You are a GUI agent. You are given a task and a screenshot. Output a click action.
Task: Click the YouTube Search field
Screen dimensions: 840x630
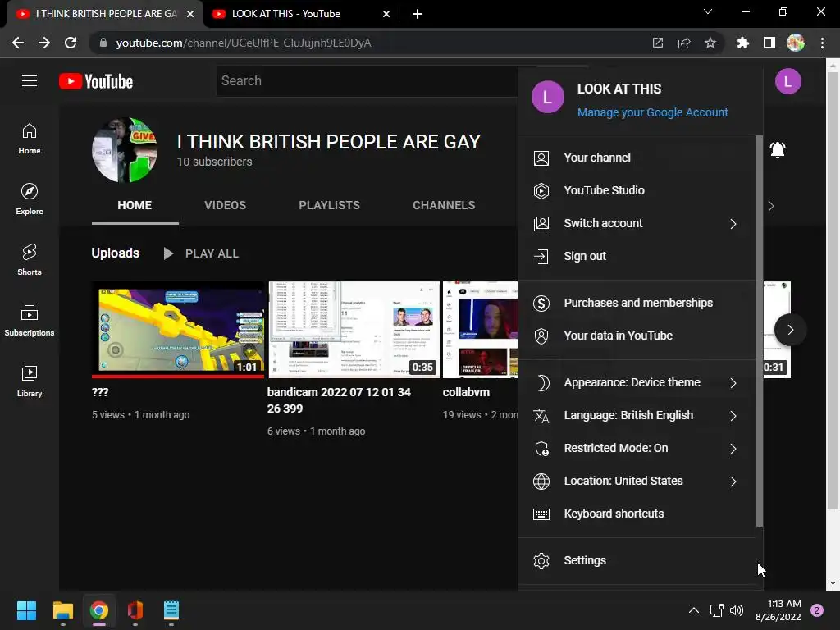pyautogui.click(x=367, y=81)
